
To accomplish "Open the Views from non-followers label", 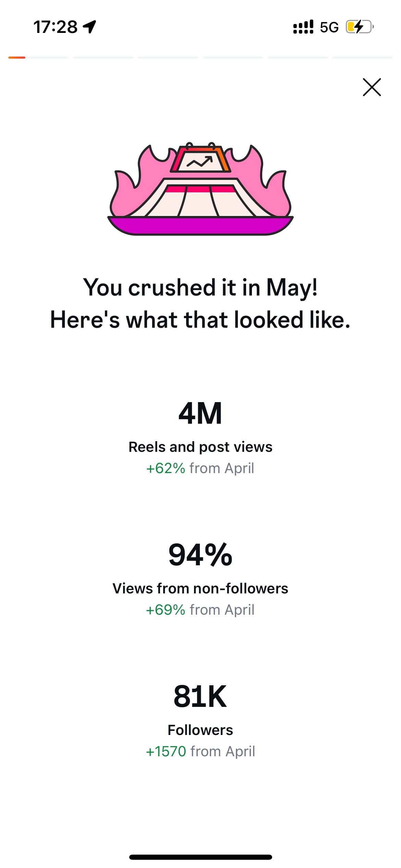I will [200, 589].
